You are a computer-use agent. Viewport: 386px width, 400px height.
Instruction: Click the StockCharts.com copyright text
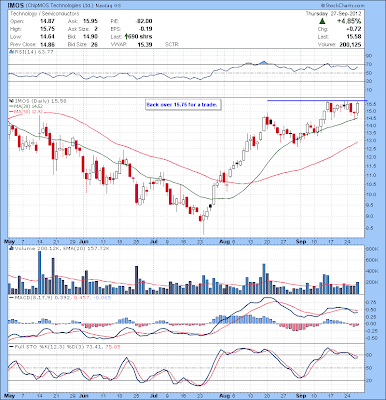pyautogui.click(x=343, y=6)
